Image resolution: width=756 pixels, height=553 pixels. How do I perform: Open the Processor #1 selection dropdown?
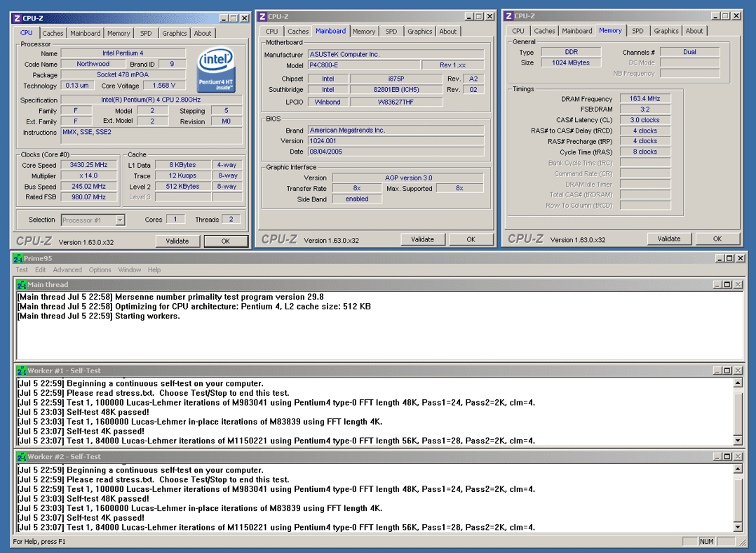(120, 220)
